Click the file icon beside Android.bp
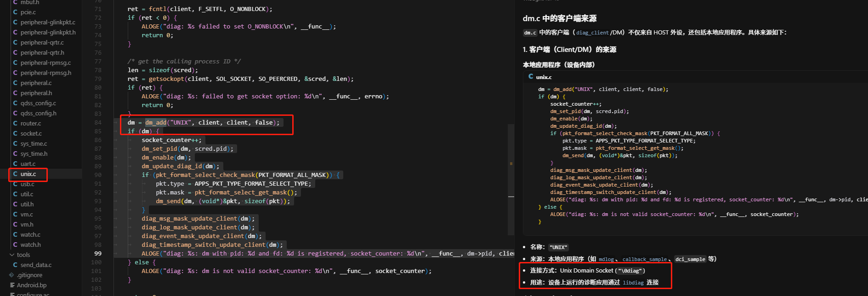Screen dimensions: 868x296 [x=12, y=285]
